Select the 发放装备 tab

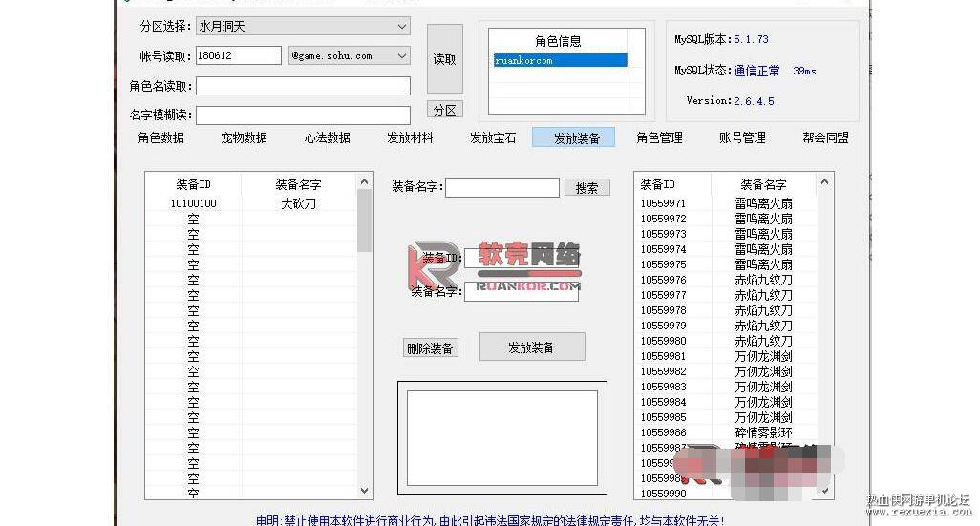point(574,137)
